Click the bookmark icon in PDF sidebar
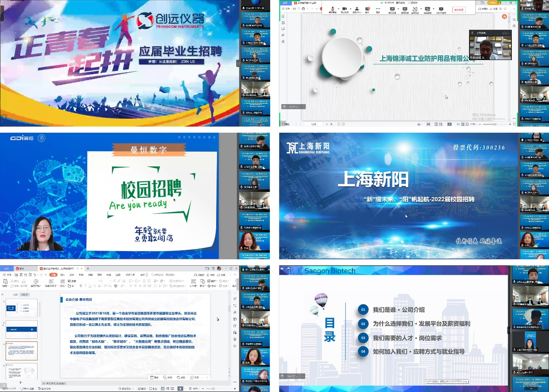549x392 pixels. coord(283,16)
